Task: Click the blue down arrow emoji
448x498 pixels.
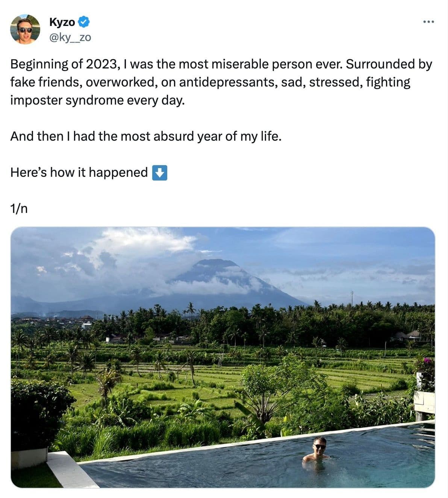Action: point(159,173)
